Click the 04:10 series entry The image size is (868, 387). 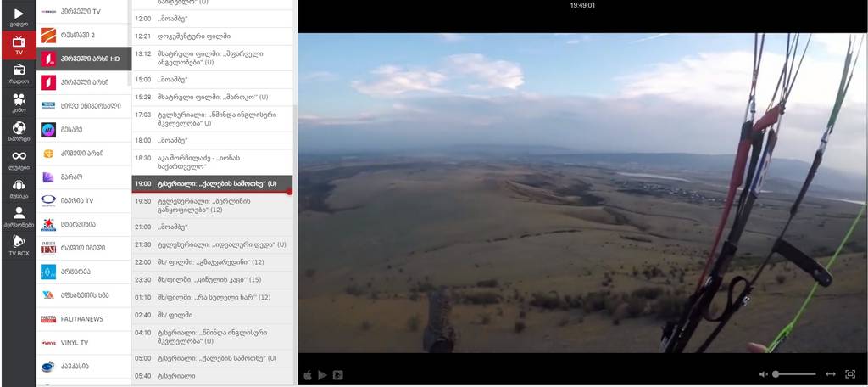point(213,337)
